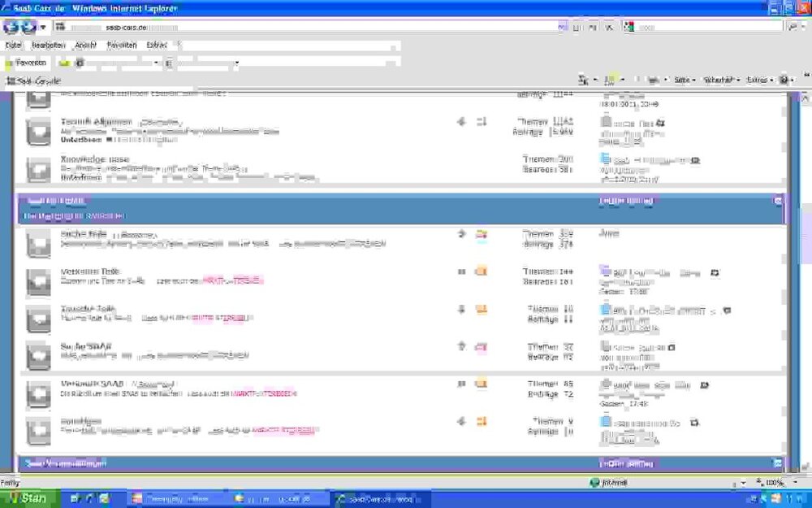Screen dimensions: 812x508
Task: Click forum status icon beside Sonstiges
Action: [x=39, y=432]
